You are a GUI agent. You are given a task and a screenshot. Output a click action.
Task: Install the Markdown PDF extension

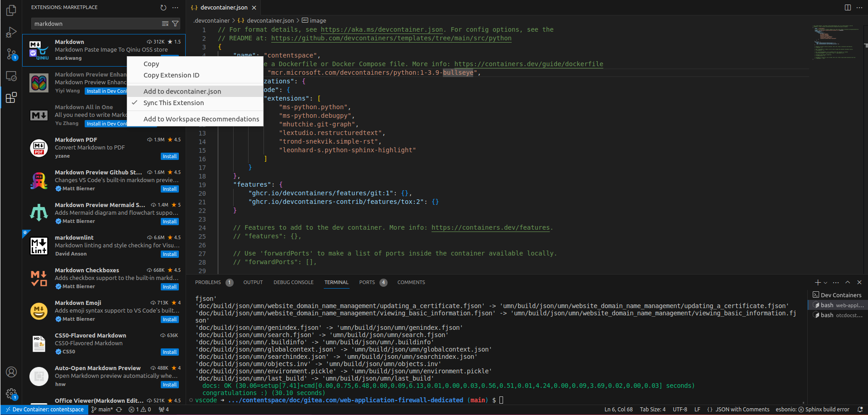tap(170, 156)
